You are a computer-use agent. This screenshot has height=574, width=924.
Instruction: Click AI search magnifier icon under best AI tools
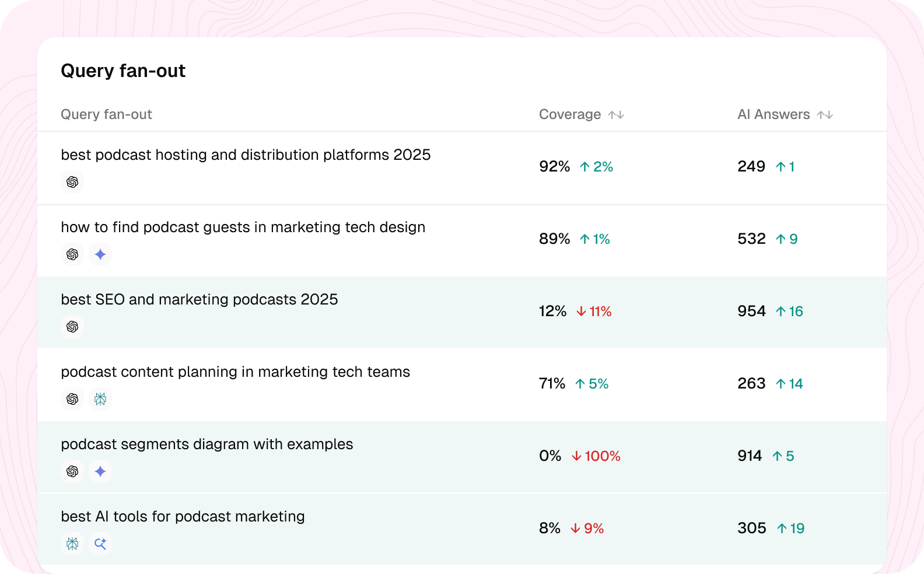click(x=100, y=544)
